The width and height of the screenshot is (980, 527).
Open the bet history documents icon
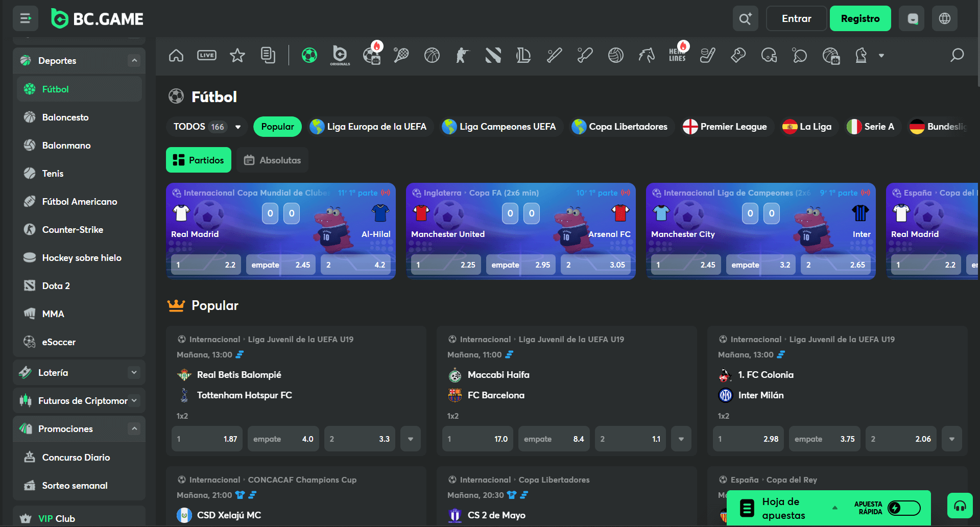(268, 55)
